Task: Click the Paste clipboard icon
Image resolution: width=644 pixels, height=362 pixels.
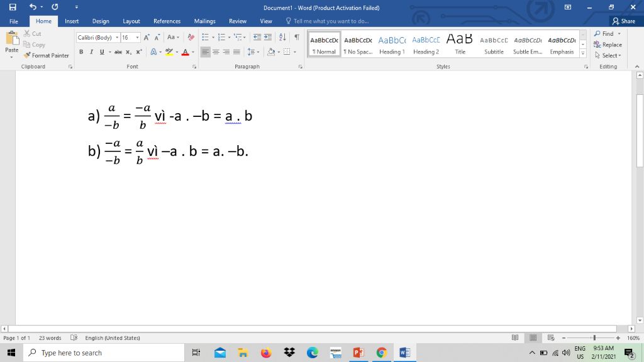Action: tap(12, 38)
